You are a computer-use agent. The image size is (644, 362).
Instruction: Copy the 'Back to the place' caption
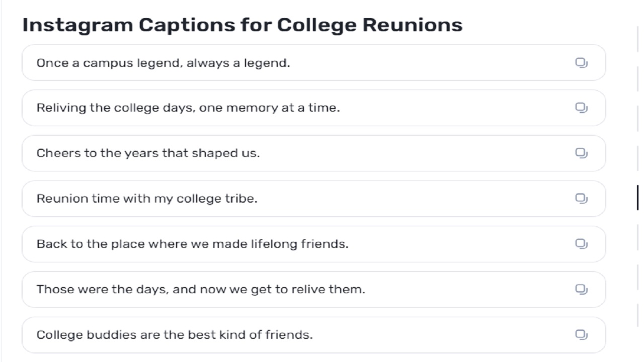tap(581, 244)
